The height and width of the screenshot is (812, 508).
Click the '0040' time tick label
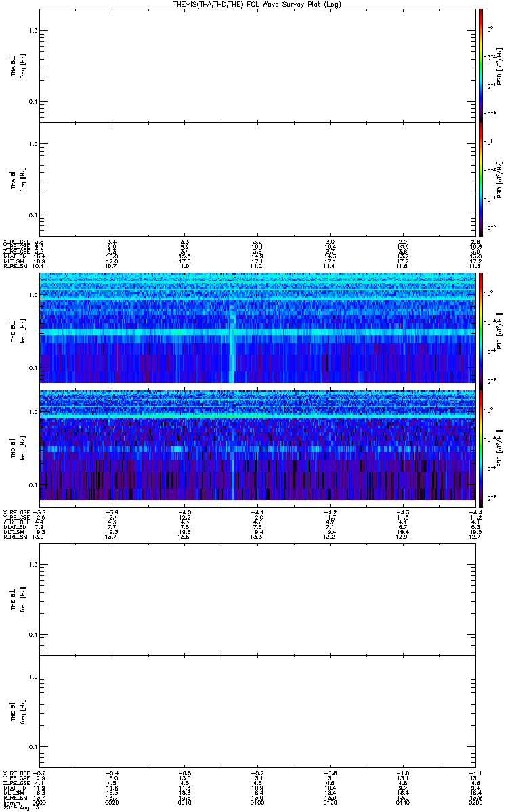[x=185, y=803]
